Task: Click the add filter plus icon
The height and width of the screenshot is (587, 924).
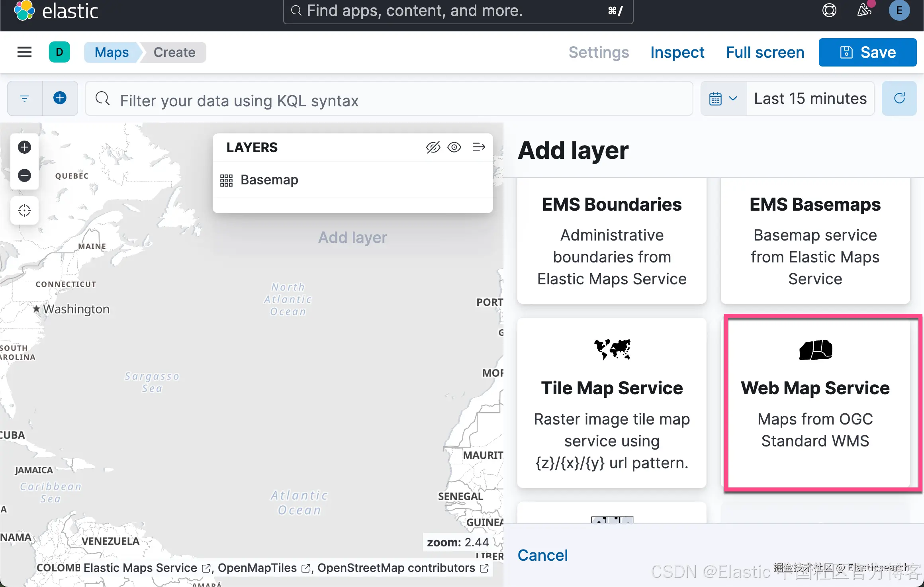Action: 60,98
